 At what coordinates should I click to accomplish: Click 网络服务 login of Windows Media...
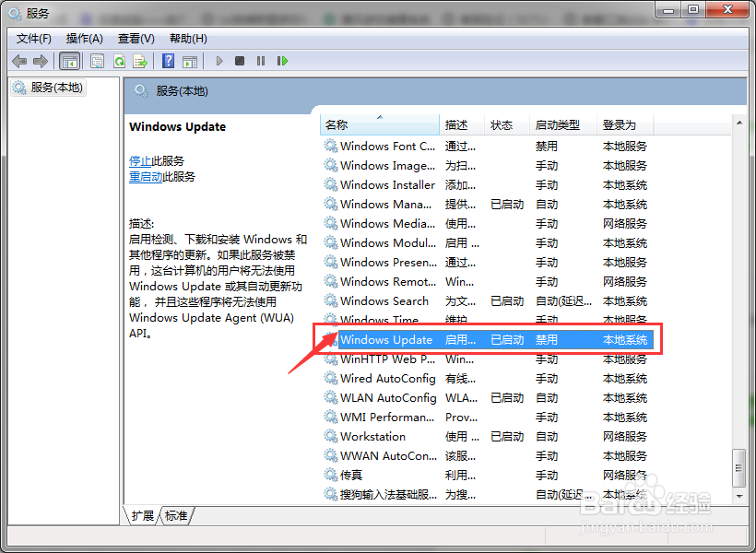click(625, 224)
